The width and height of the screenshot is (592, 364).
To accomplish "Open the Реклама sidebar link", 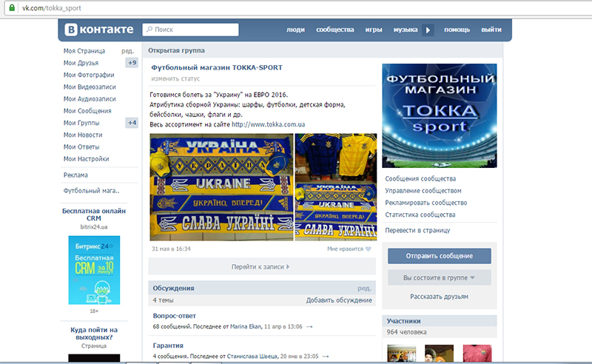I will tap(75, 175).
